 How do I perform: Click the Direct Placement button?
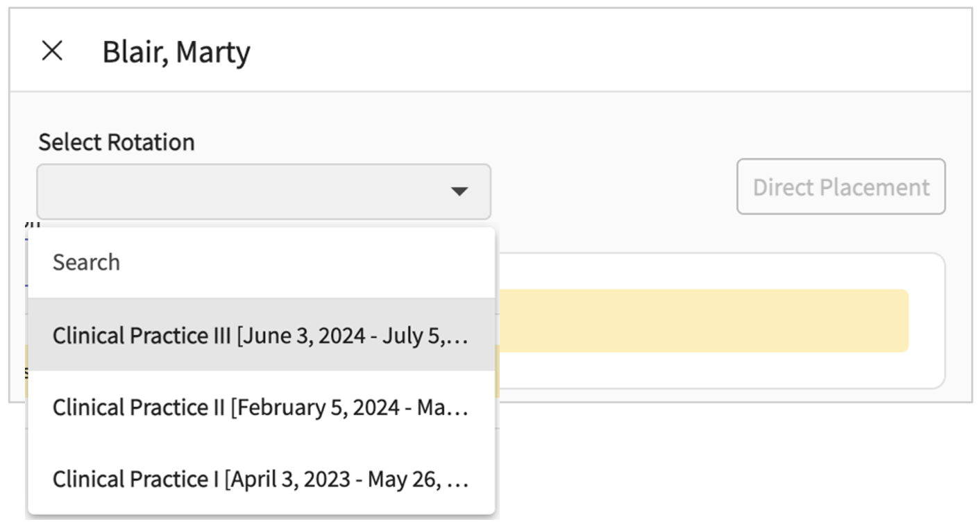(x=840, y=187)
